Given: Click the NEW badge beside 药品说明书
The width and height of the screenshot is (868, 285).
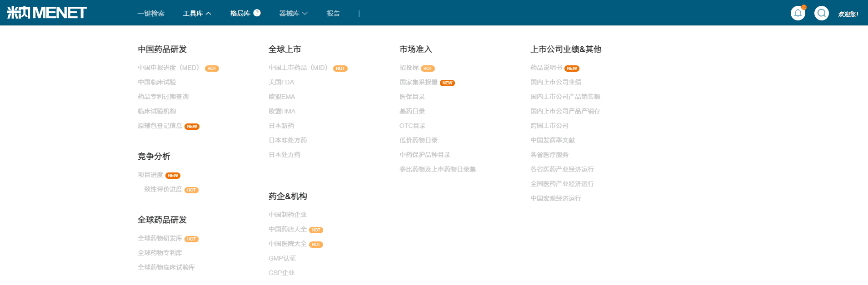Looking at the screenshot, I should point(572,69).
